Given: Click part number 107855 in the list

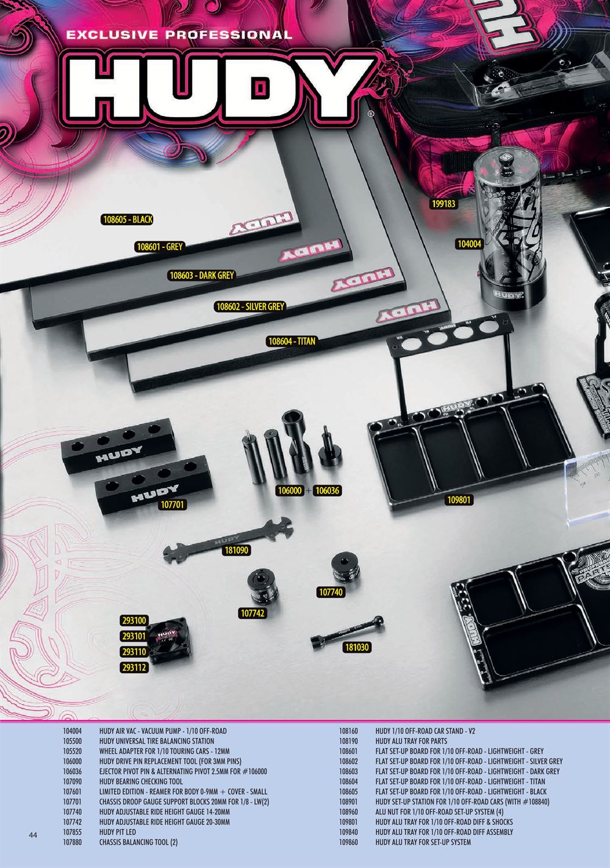Looking at the screenshot, I should pos(72,832).
